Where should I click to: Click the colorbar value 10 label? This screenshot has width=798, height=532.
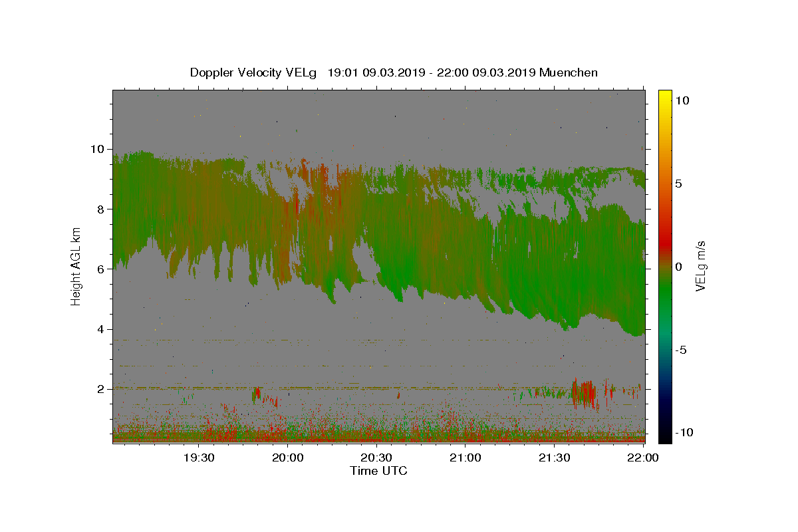click(x=682, y=100)
